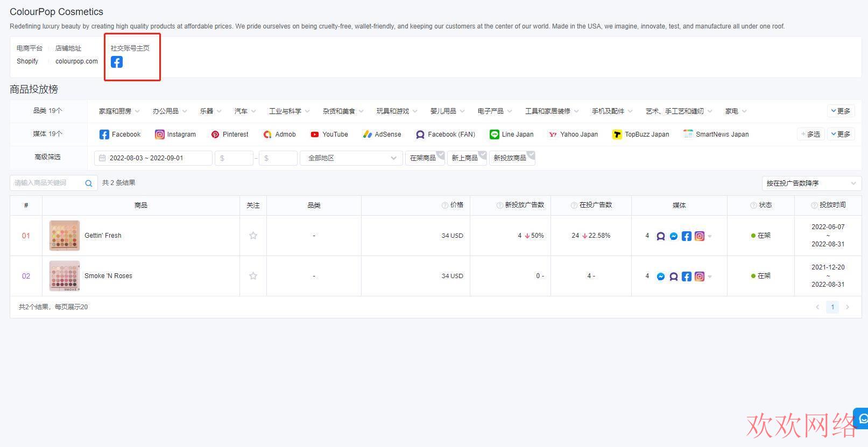Click Audience Network icon in Gettin' Fresh row
868x447 pixels.
click(661, 236)
